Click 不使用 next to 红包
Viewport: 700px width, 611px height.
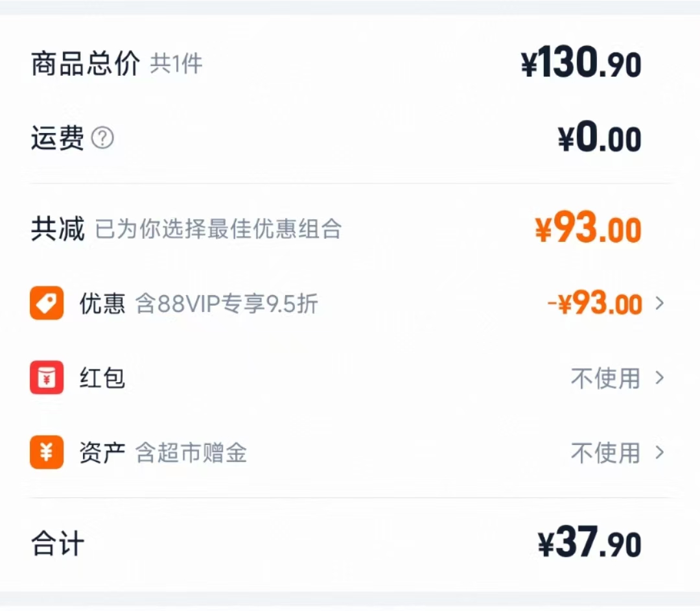tap(606, 378)
